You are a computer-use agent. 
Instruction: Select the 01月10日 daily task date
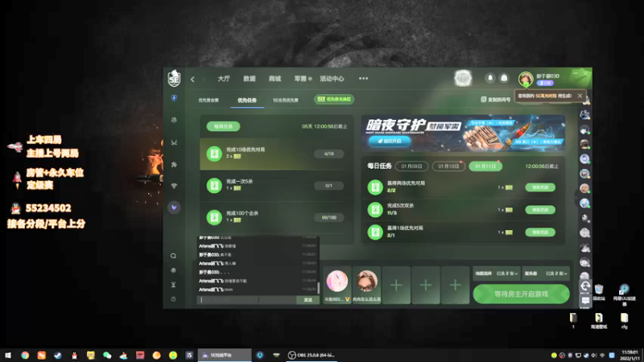coord(448,167)
